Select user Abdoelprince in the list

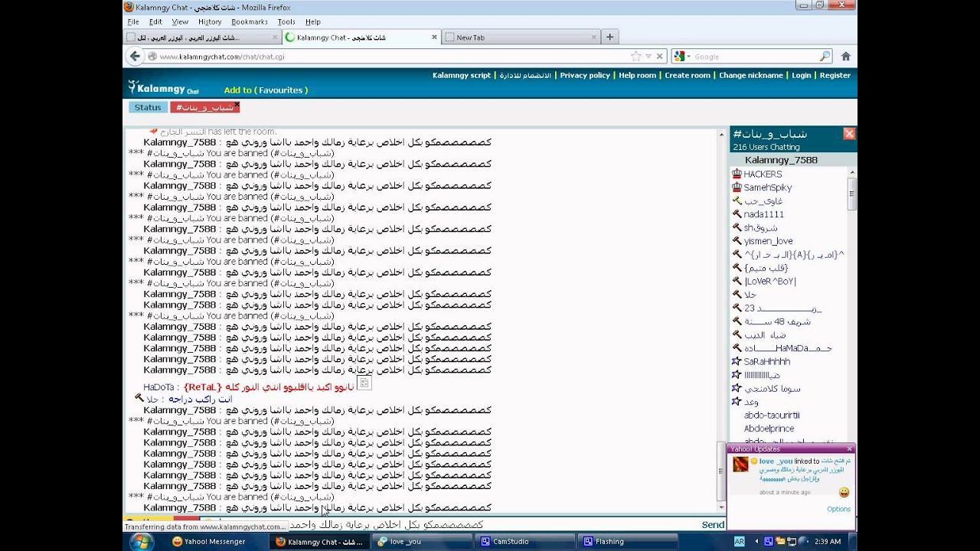click(769, 429)
